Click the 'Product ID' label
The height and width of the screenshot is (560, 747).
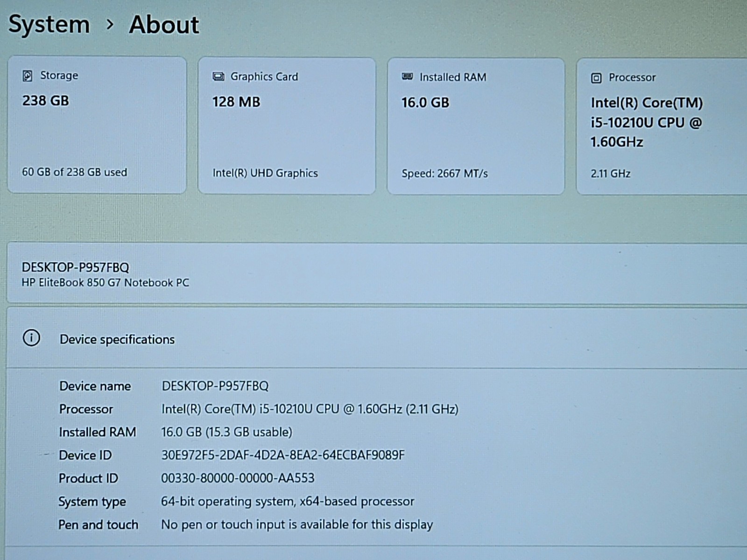coord(88,478)
